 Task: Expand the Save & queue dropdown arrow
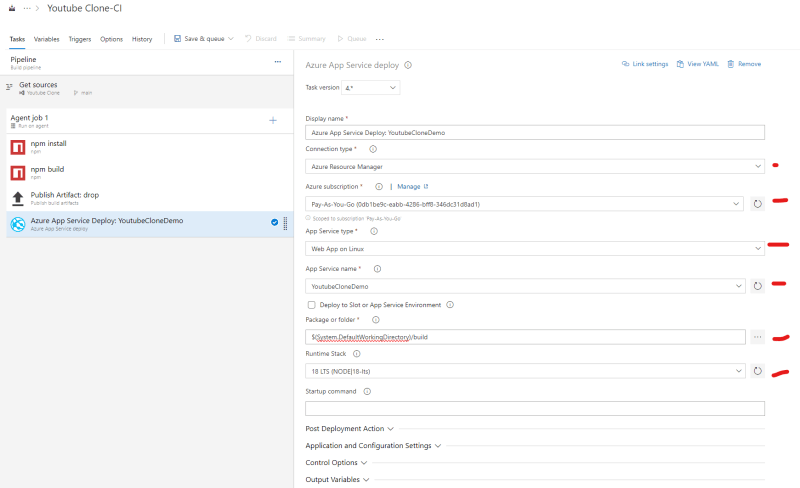click(x=231, y=38)
